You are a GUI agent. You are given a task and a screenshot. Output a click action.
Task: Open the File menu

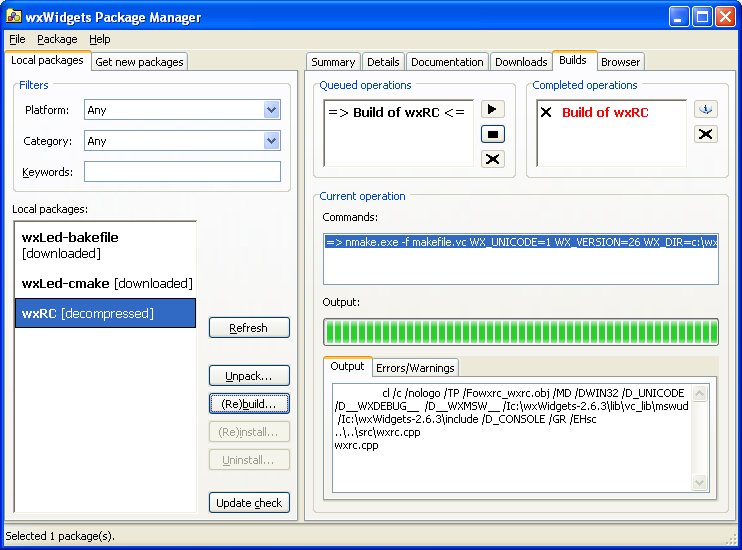tap(17, 39)
